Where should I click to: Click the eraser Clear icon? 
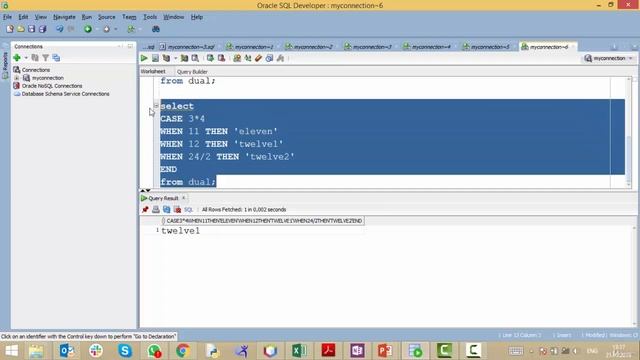click(x=258, y=58)
